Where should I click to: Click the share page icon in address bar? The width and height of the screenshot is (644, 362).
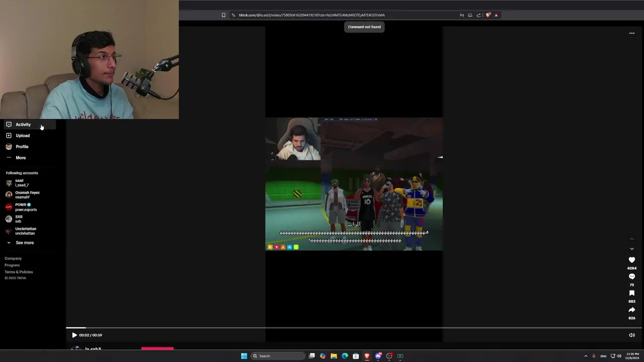point(478,15)
